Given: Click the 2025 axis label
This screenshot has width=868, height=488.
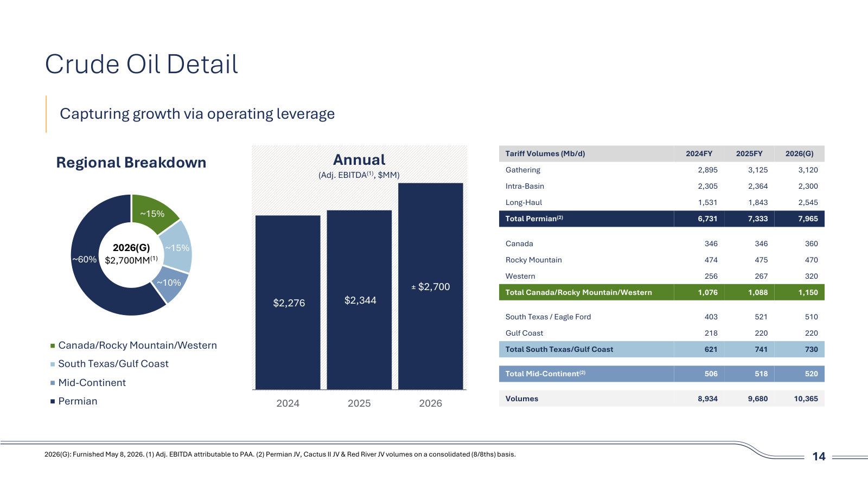Looking at the screenshot, I should coord(359,403).
